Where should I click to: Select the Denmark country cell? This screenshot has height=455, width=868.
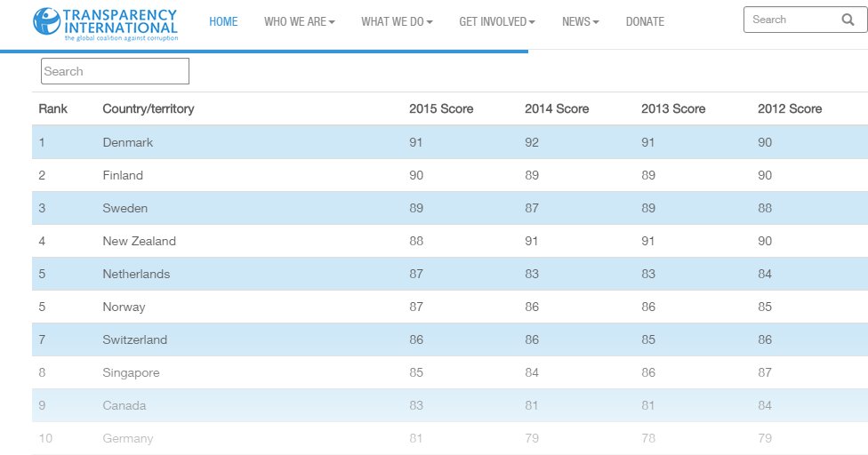(x=128, y=142)
